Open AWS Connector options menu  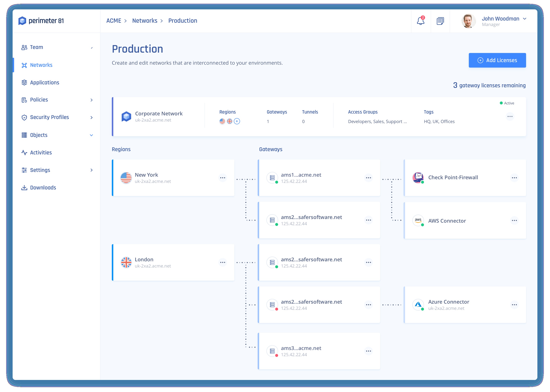pos(514,220)
